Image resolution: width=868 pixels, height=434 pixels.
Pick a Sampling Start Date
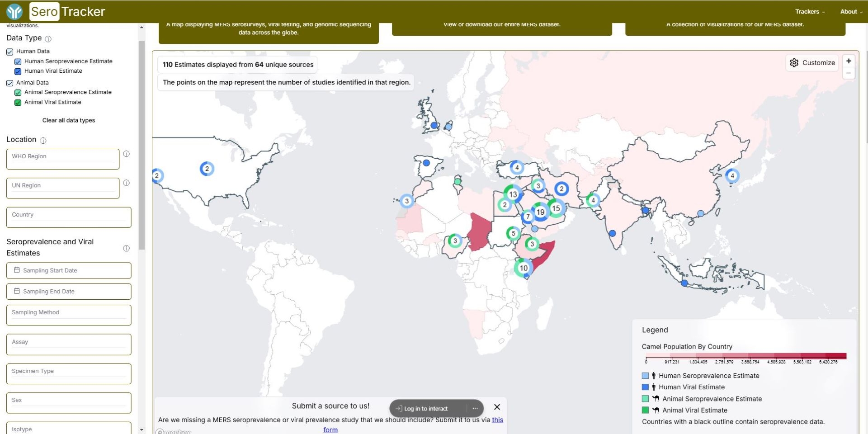point(69,270)
